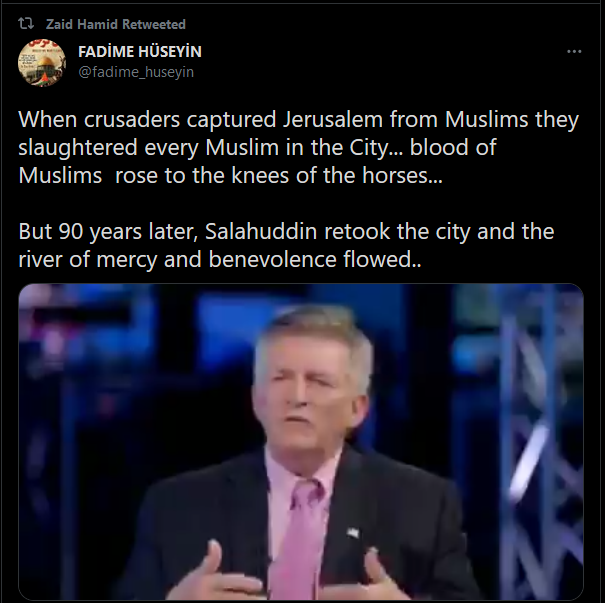Screen dimensions: 605x603
Task: Click the flag lapel pin on the suit
Action: 353,533
